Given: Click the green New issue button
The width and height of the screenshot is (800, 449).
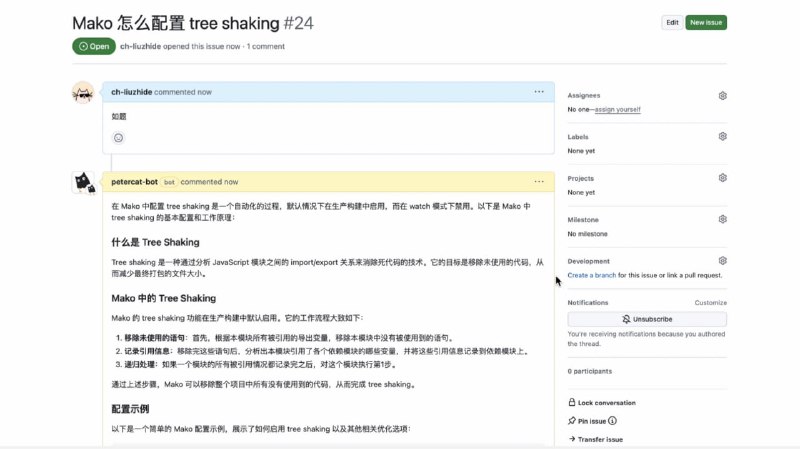Looking at the screenshot, I should click(706, 22).
